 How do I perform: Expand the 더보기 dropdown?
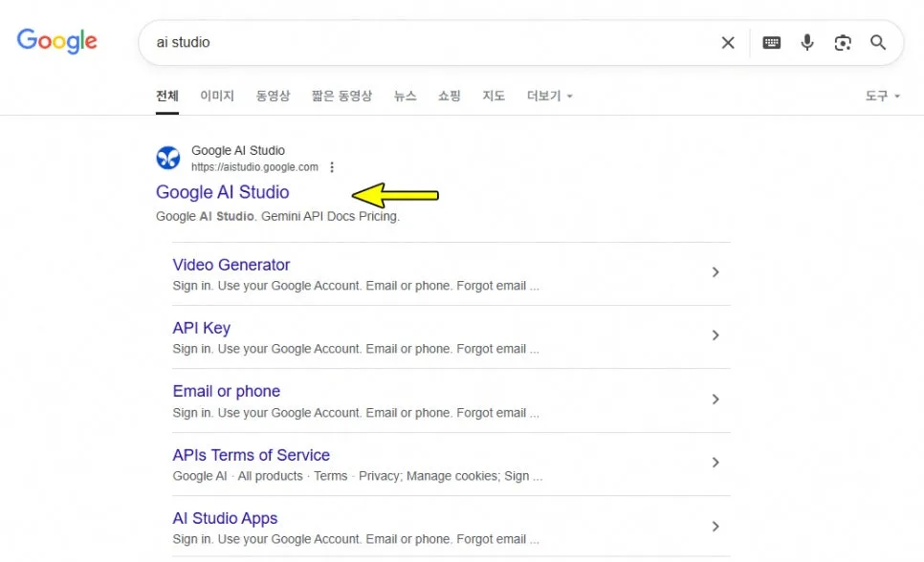pyautogui.click(x=549, y=96)
